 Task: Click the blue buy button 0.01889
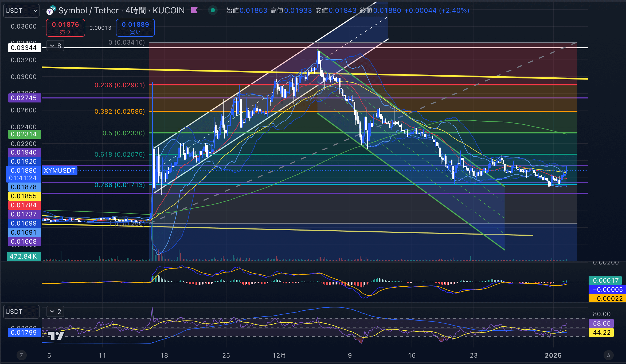(x=135, y=28)
